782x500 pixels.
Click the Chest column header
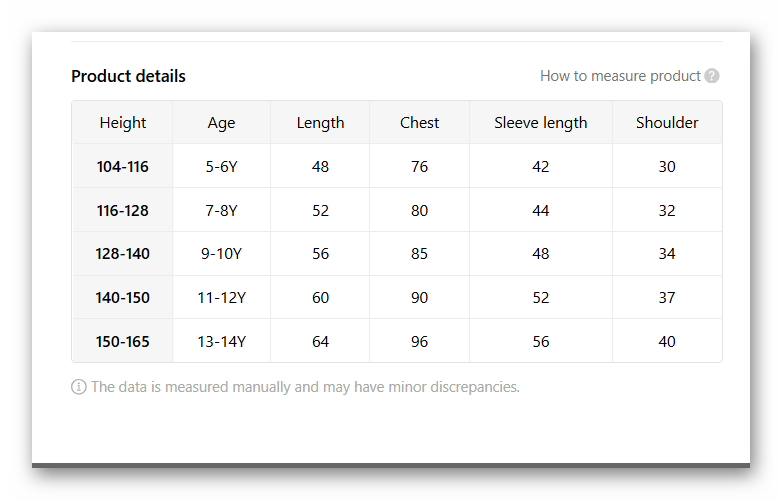click(419, 123)
